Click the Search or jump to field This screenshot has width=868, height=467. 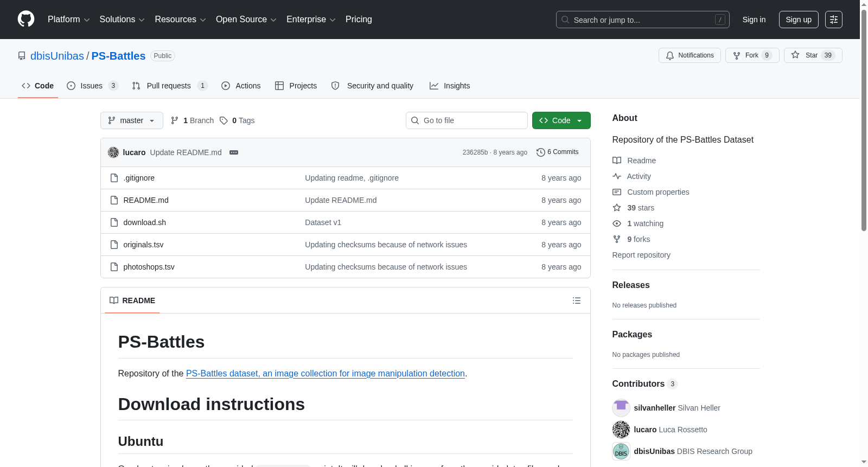click(x=643, y=20)
